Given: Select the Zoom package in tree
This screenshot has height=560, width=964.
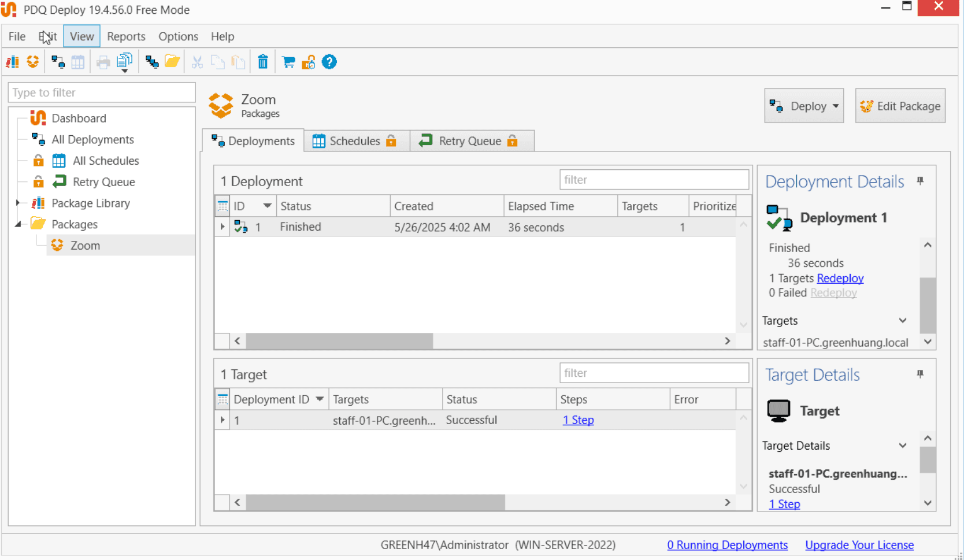Looking at the screenshot, I should coord(85,246).
